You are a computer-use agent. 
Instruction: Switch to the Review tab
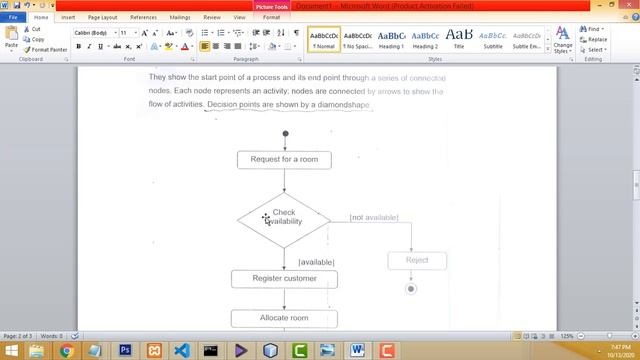click(x=212, y=17)
